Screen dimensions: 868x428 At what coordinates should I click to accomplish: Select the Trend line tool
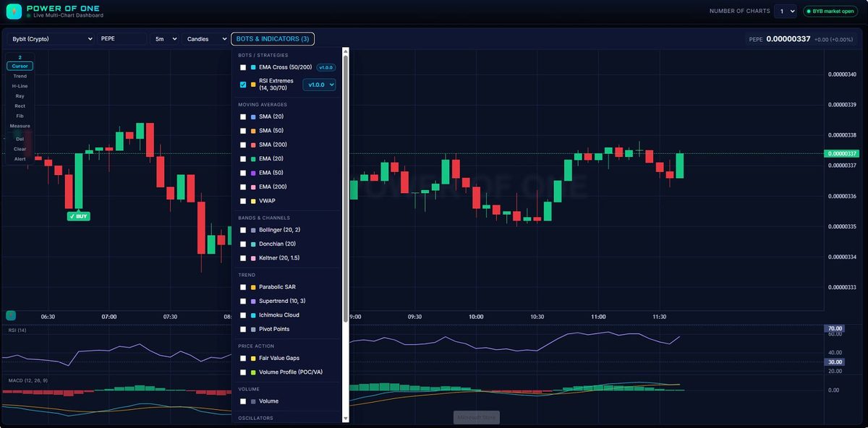[x=20, y=76]
